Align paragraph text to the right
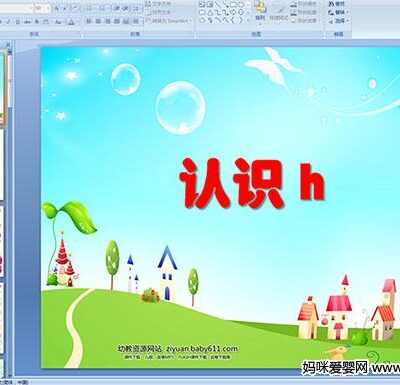The image size is (400, 385). click(x=108, y=21)
